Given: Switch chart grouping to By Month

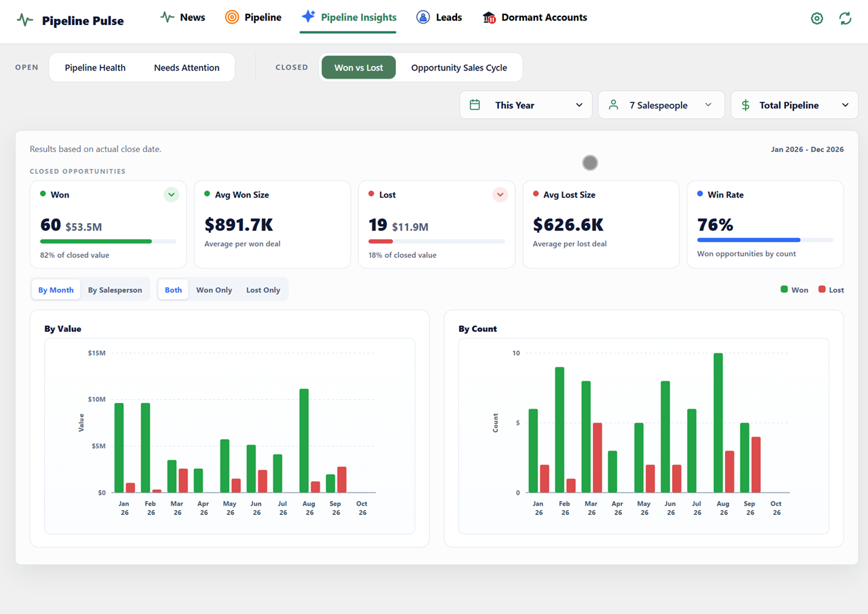Looking at the screenshot, I should coord(56,290).
